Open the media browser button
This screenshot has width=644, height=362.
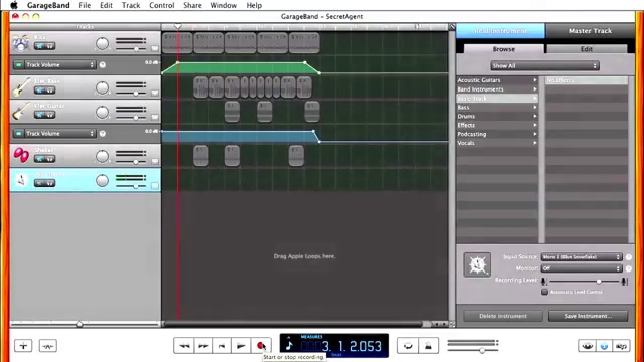pyautogui.click(x=622, y=346)
